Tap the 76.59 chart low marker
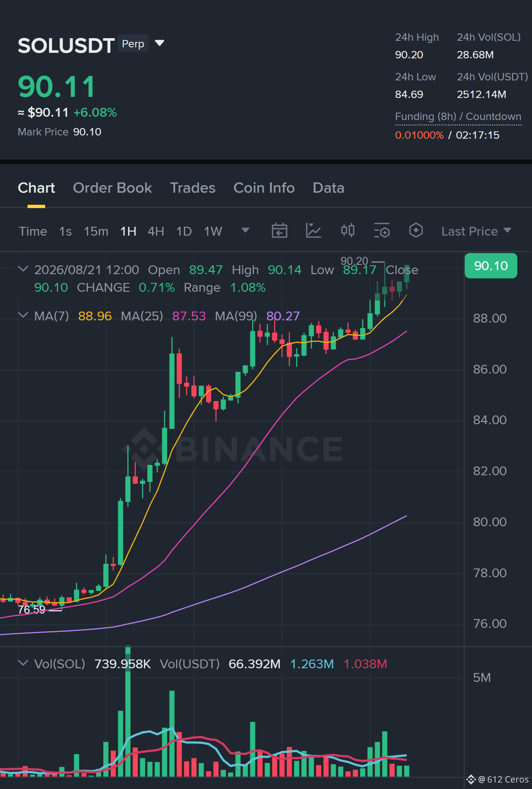 tap(32, 610)
